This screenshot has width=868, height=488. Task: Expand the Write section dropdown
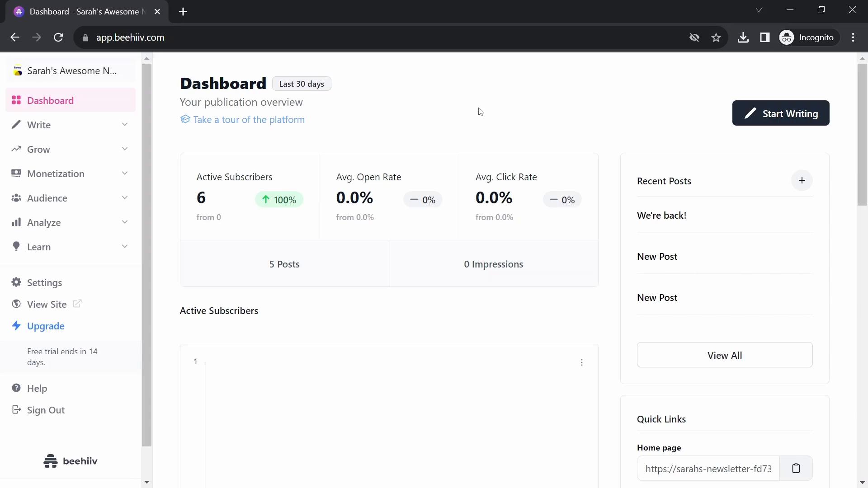[x=125, y=125]
